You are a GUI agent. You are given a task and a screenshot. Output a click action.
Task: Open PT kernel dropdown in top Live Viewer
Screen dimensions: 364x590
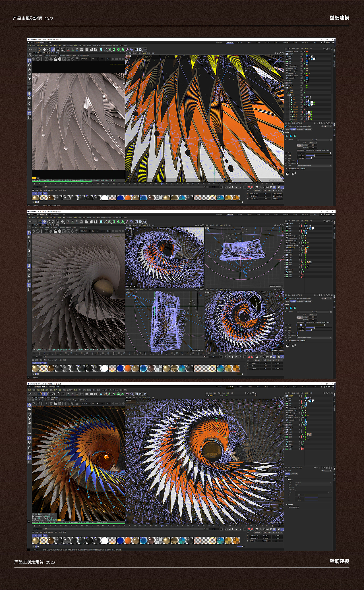pyautogui.click(x=95, y=59)
